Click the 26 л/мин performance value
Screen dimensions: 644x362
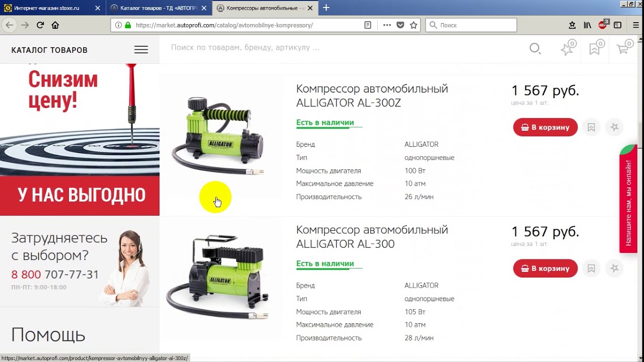[x=419, y=197]
